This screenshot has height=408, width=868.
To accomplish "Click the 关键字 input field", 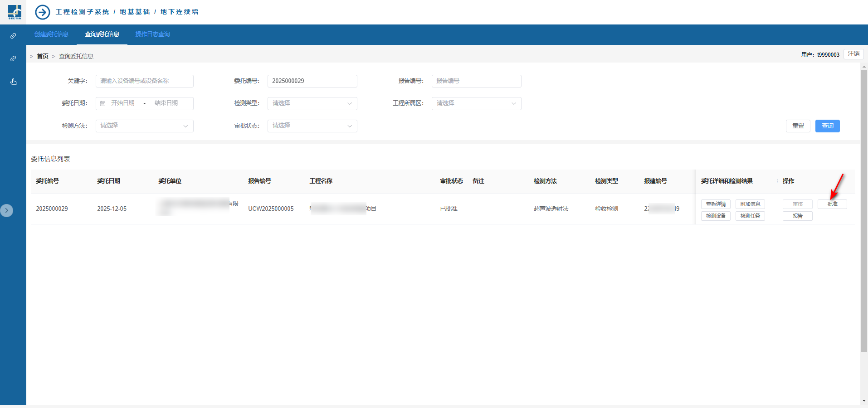I will tap(144, 81).
